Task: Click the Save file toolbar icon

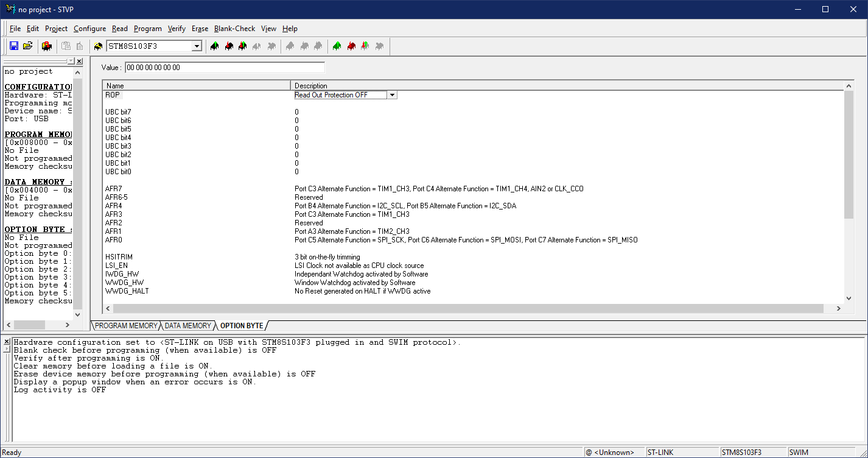Action: pyautogui.click(x=14, y=46)
